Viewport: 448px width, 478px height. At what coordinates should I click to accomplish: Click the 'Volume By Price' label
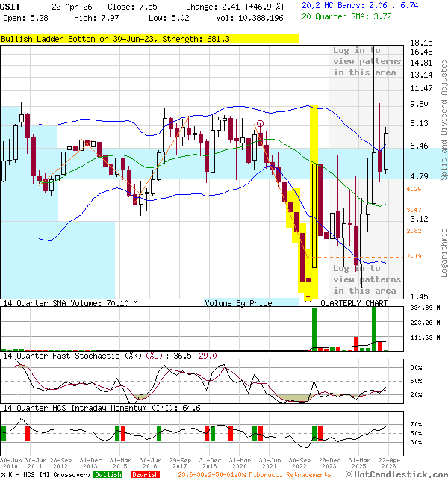pos(238,303)
